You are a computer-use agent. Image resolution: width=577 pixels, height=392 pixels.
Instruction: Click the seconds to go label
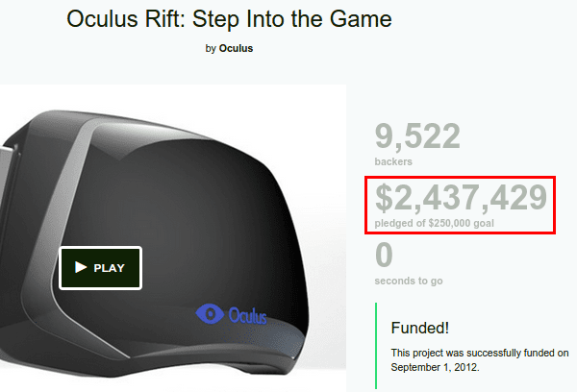tap(409, 281)
